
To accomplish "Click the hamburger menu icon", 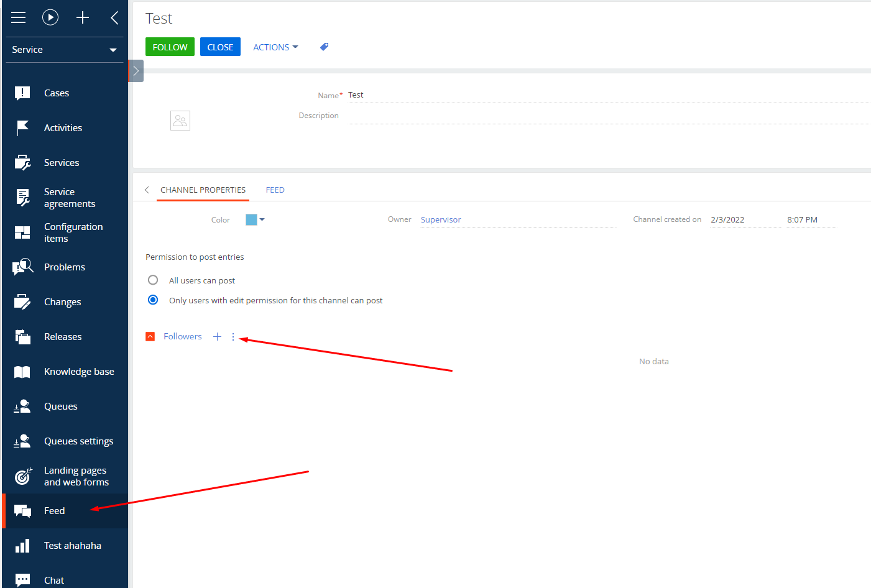I will tap(19, 17).
